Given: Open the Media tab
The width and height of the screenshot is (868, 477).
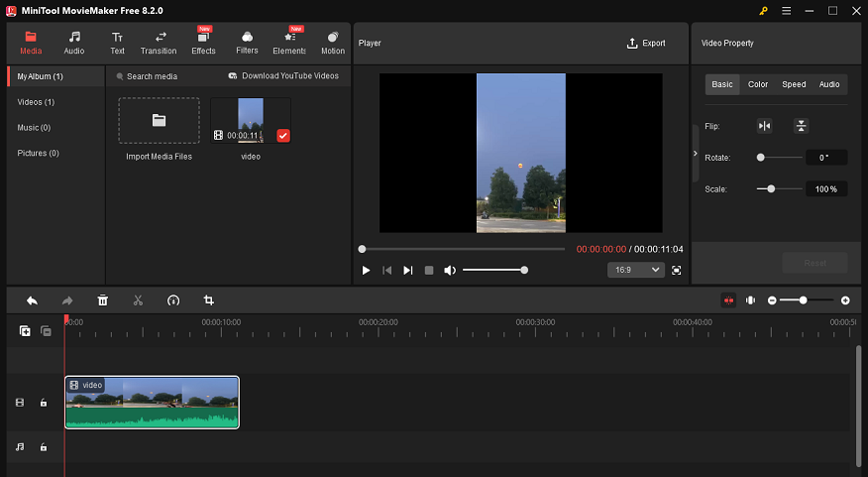Looking at the screenshot, I should pos(31,44).
